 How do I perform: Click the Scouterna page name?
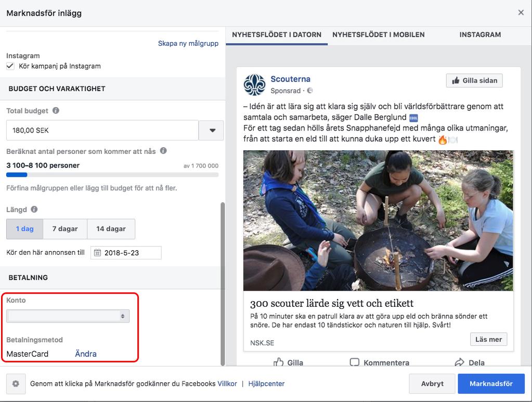pos(290,79)
